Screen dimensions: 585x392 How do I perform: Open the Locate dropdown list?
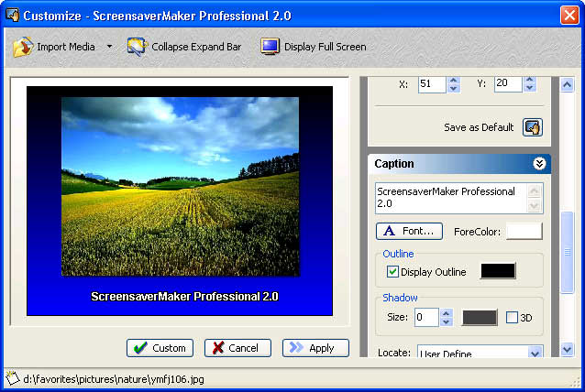[x=535, y=353]
